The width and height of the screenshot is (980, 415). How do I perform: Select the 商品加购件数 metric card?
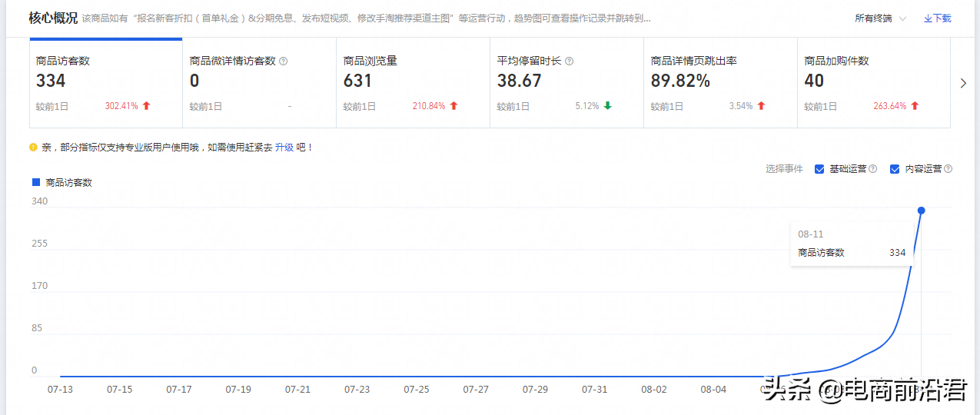click(874, 83)
